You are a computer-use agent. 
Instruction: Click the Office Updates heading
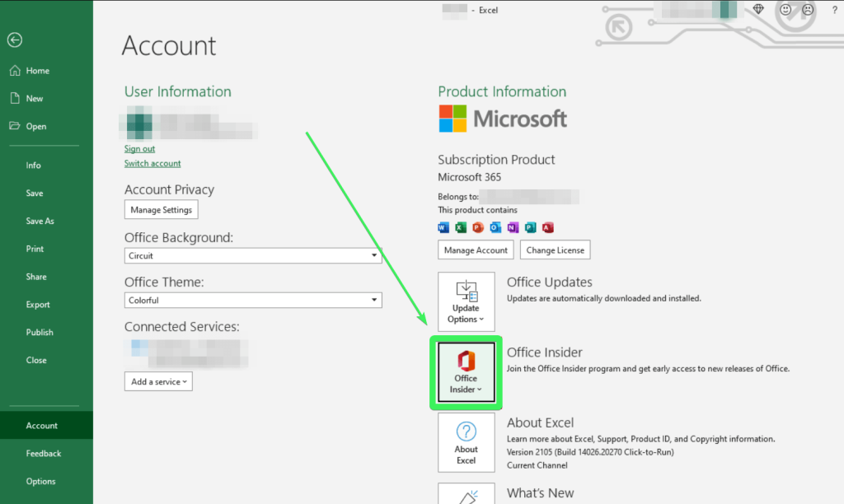point(549,282)
